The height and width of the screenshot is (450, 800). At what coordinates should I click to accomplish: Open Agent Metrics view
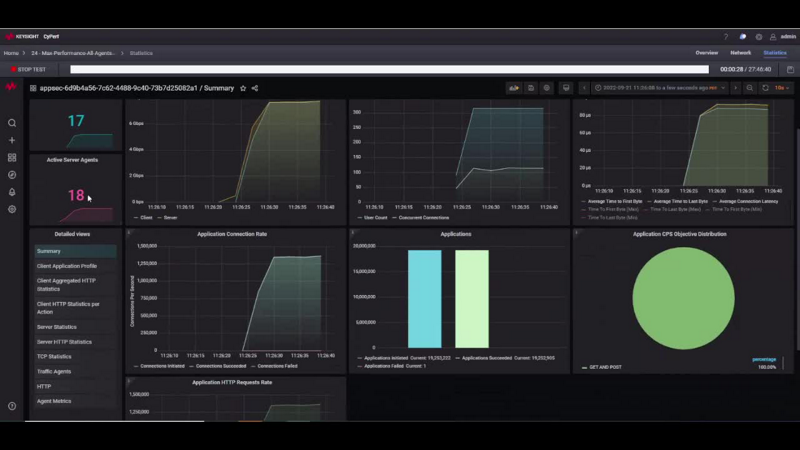pyautogui.click(x=76, y=401)
